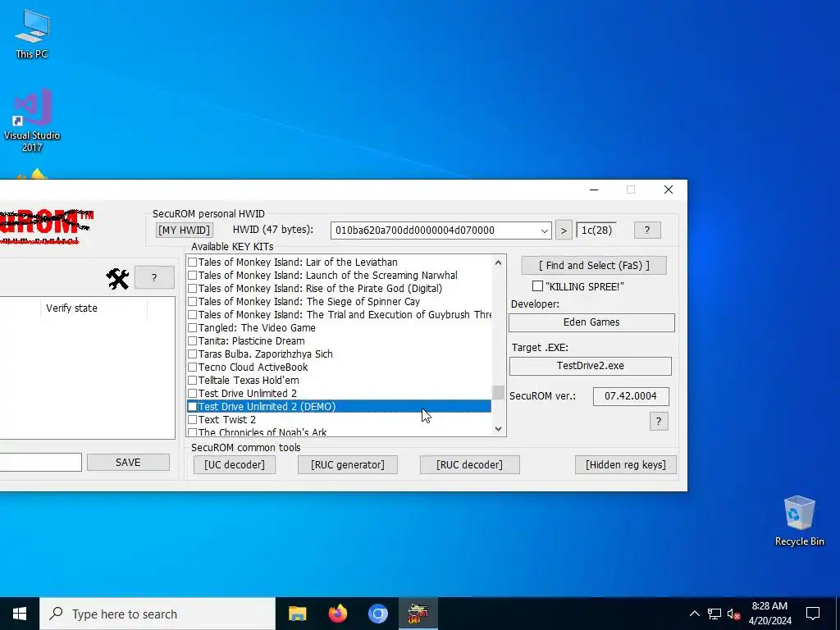840x630 pixels.
Task: Click the 1c(28) value field
Action: point(596,231)
